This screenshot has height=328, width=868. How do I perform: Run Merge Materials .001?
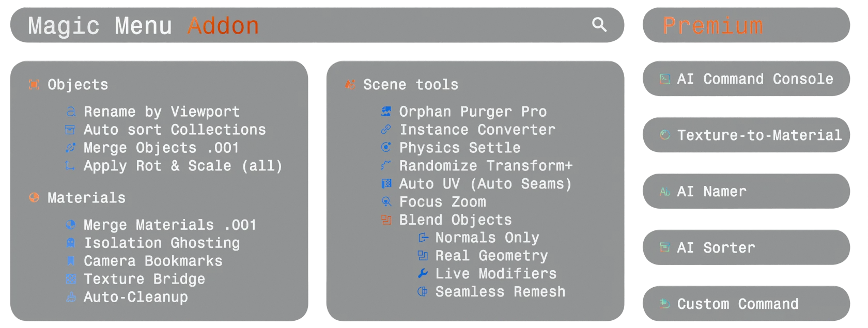pos(170,225)
